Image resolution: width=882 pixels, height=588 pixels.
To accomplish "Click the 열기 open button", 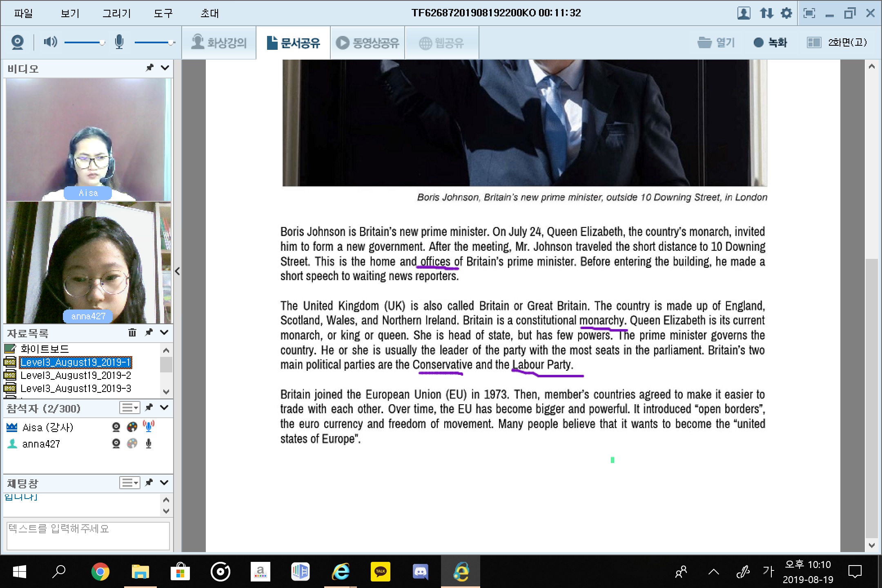I will pyautogui.click(x=716, y=42).
